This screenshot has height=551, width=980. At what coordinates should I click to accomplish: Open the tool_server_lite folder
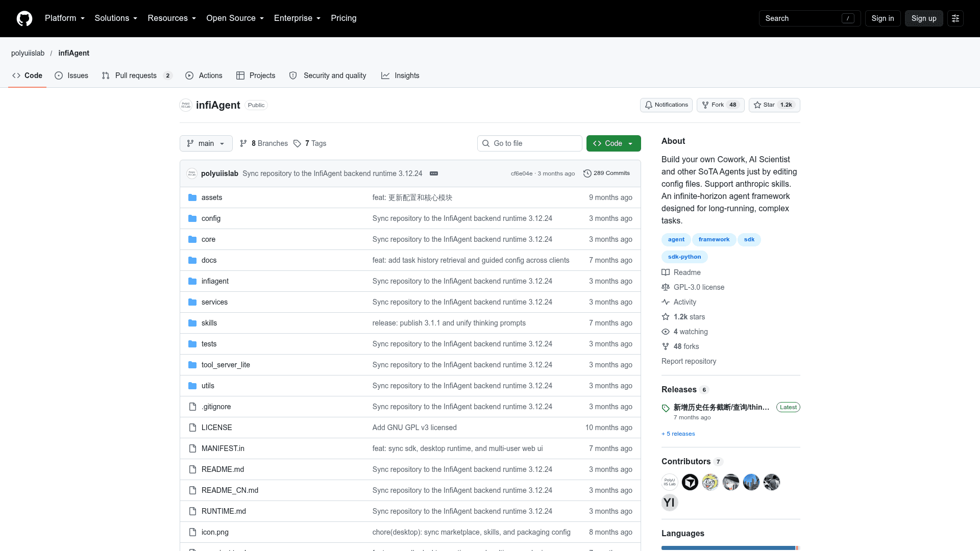tap(226, 365)
